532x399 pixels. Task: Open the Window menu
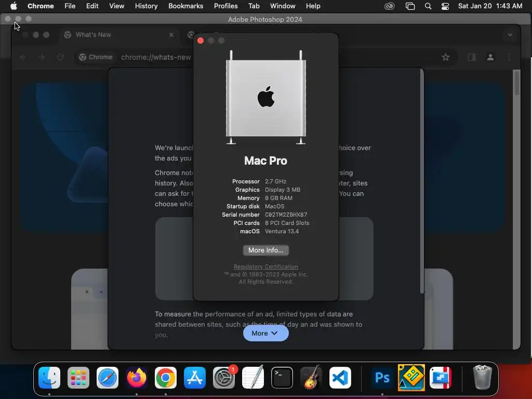pos(283,6)
